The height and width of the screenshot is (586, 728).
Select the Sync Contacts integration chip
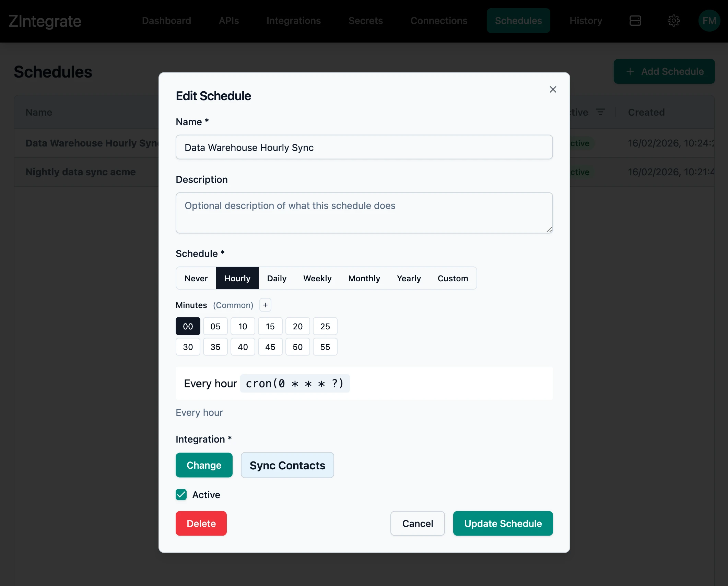pos(287,465)
